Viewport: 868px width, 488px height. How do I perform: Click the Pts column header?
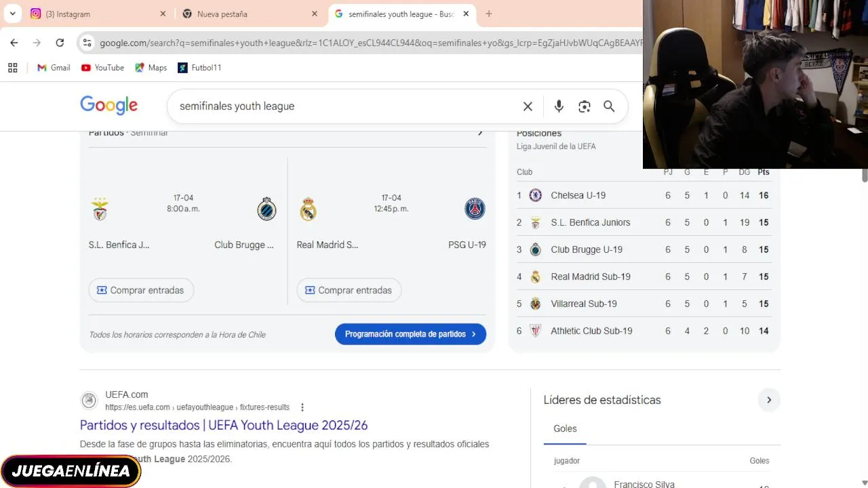764,172
